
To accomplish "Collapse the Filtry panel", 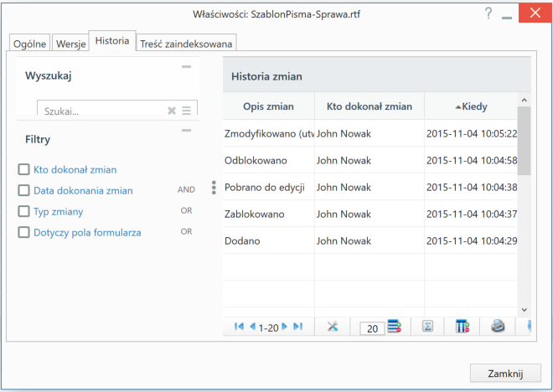I will (186, 130).
